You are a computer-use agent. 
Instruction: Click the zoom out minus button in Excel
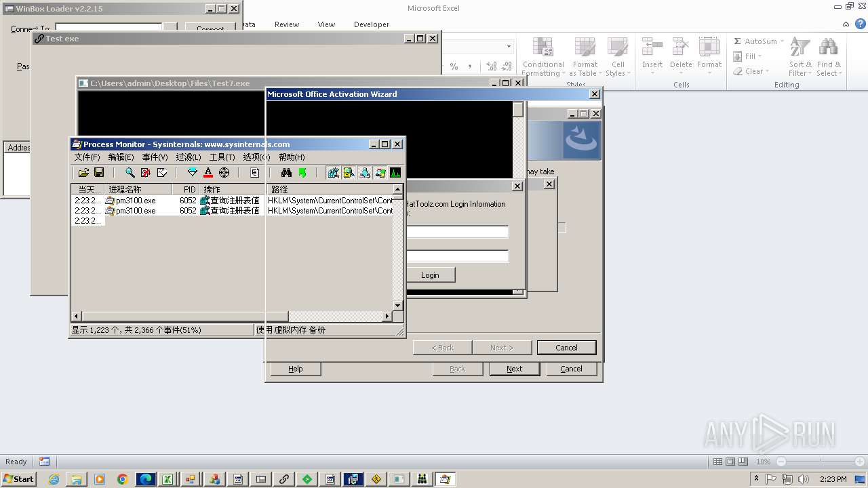pyautogui.click(x=781, y=462)
